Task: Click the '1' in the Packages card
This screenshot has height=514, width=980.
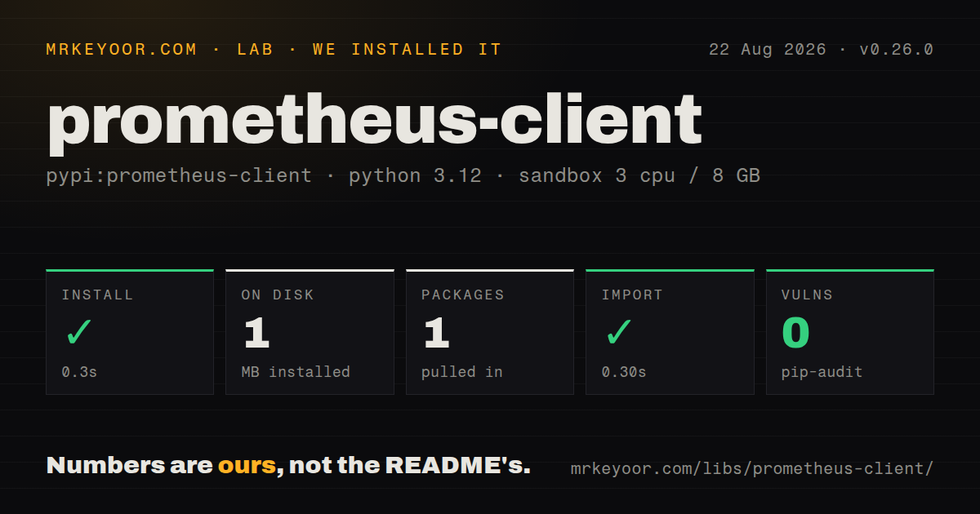Action: (x=436, y=333)
